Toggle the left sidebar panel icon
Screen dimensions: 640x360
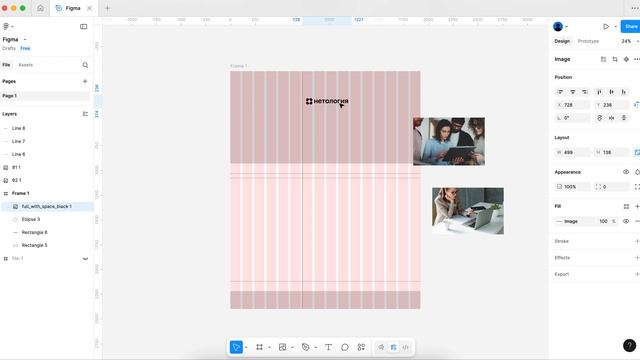click(x=84, y=27)
